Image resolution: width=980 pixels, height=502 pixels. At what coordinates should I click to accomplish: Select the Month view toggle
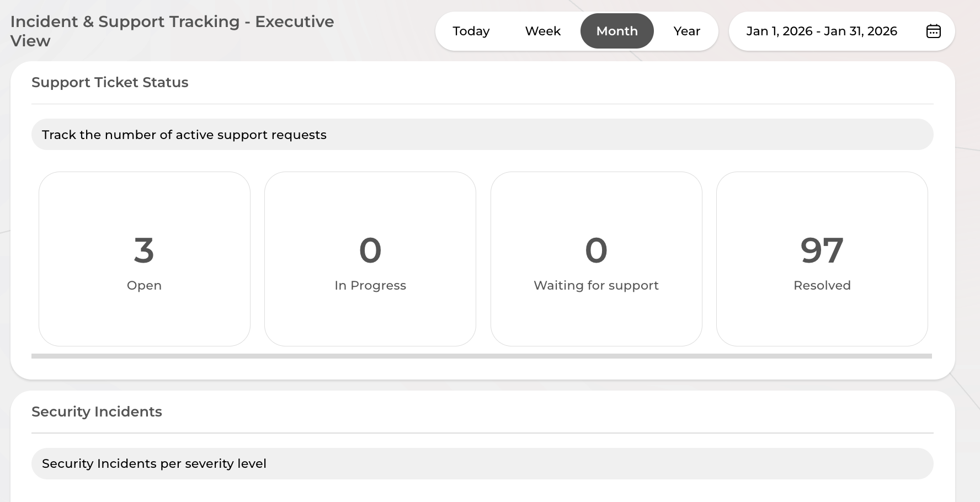pos(616,31)
